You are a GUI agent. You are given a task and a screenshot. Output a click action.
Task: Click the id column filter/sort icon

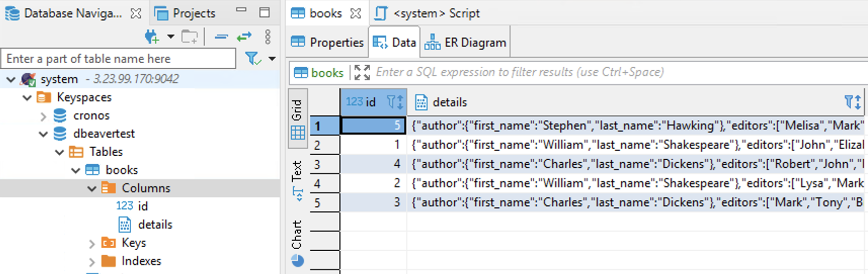tap(396, 102)
